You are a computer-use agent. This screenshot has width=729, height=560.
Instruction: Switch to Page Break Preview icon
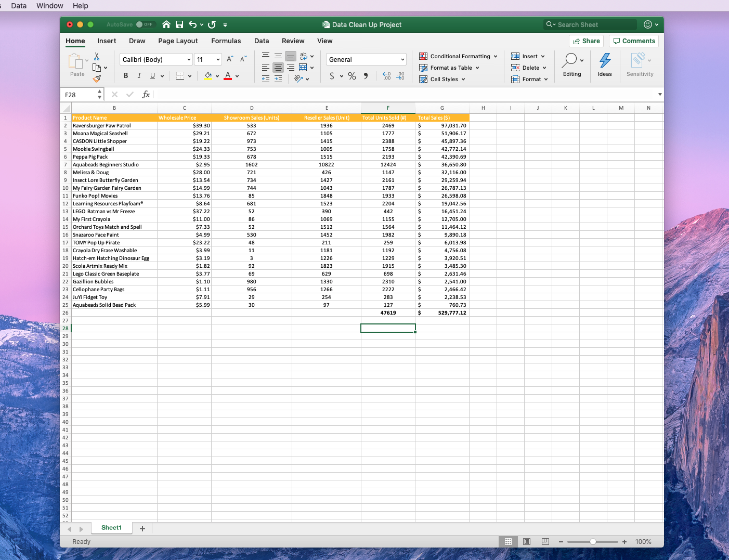(x=545, y=542)
